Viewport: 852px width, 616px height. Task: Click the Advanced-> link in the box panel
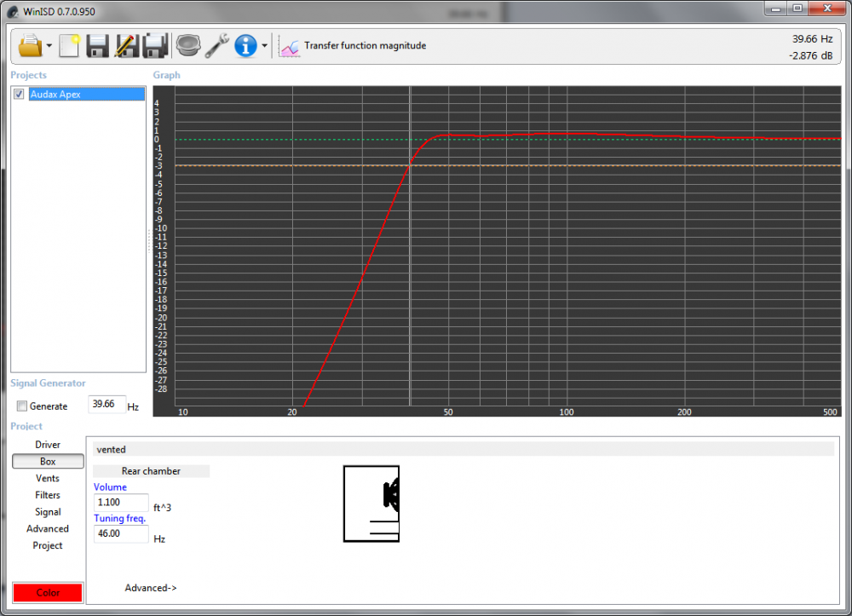[151, 588]
